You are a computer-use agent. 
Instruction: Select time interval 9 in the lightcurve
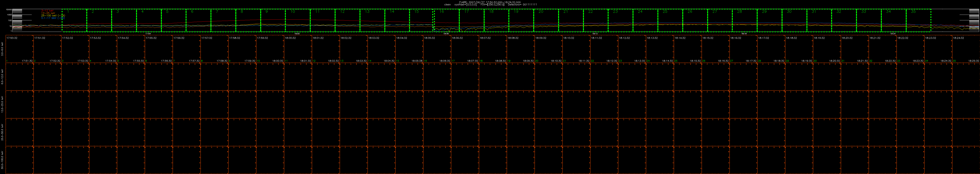click(273, 21)
